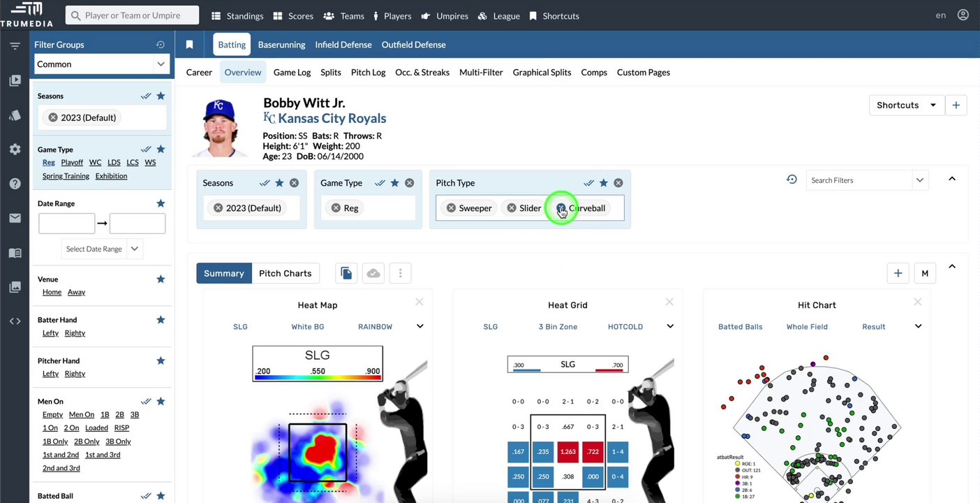Screen dimensions: 980x503
Task: Toggle favorite star for Batter Hand
Action: tap(161, 320)
